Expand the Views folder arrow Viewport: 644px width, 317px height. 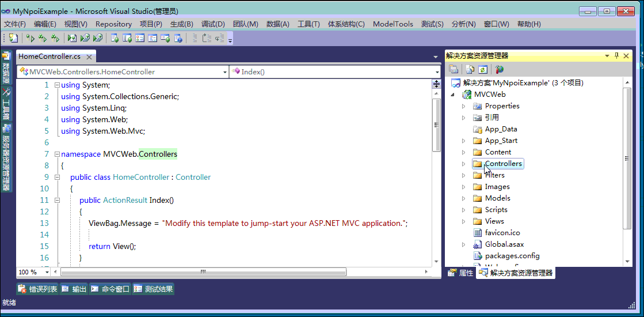coord(464,221)
